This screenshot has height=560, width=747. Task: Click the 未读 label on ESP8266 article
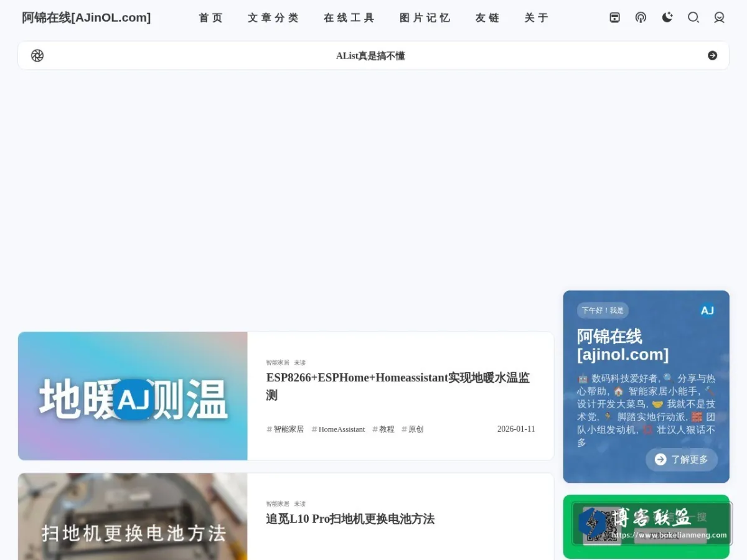[x=300, y=363]
